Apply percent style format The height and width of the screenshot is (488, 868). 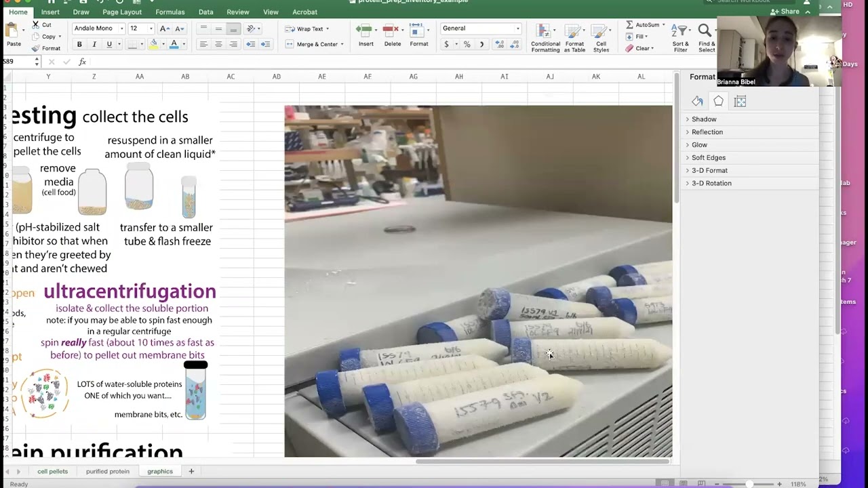click(467, 44)
